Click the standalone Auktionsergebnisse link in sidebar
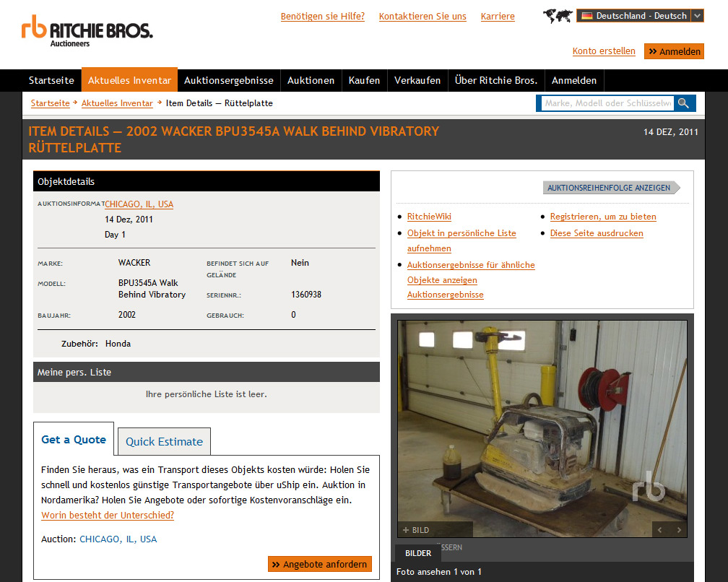Viewport: 728px width, 582px height. [445, 294]
